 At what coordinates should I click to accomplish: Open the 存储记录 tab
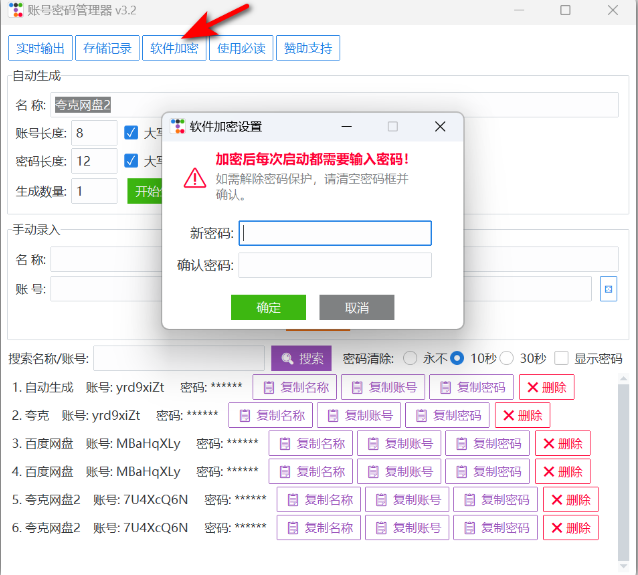(107, 48)
